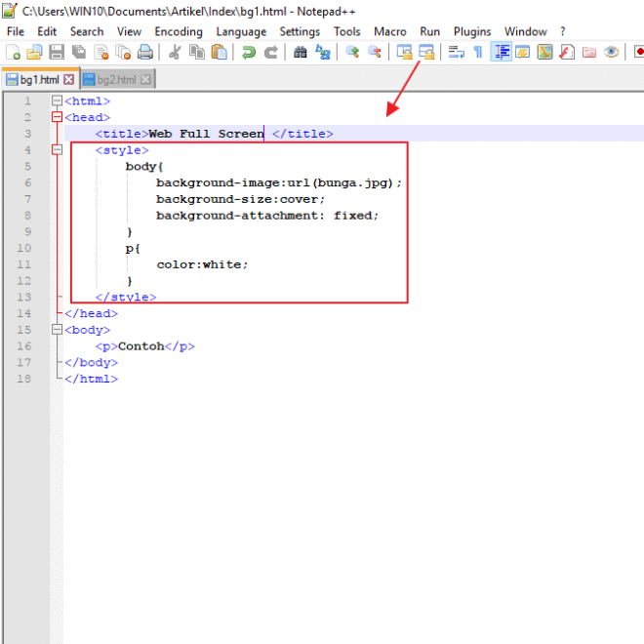
Task: Open Find with the binoculars icon
Action: [301, 53]
